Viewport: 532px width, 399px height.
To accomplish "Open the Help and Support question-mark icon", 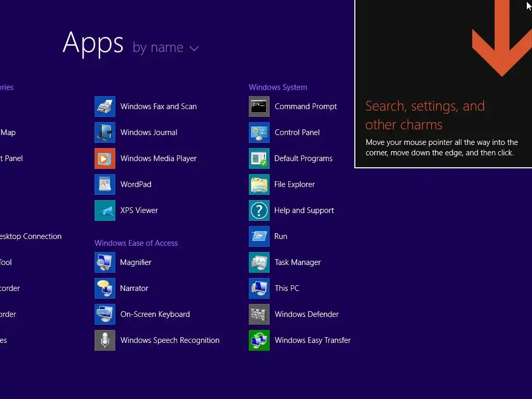I will [x=259, y=210].
